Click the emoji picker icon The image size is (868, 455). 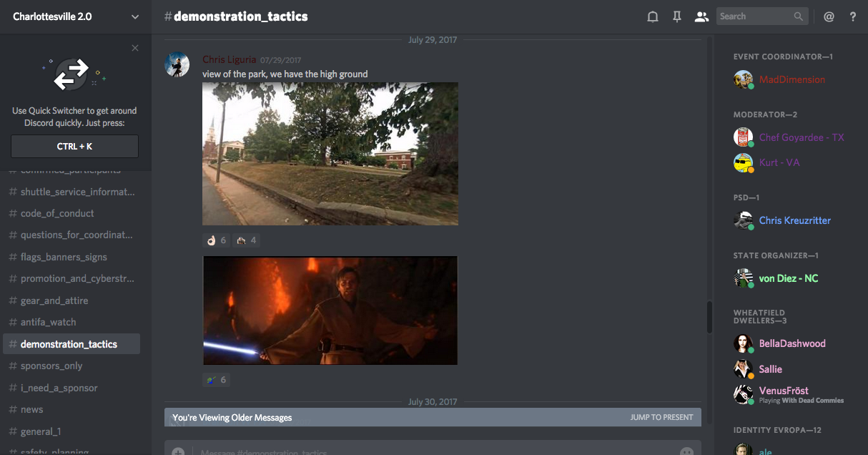(x=686, y=451)
